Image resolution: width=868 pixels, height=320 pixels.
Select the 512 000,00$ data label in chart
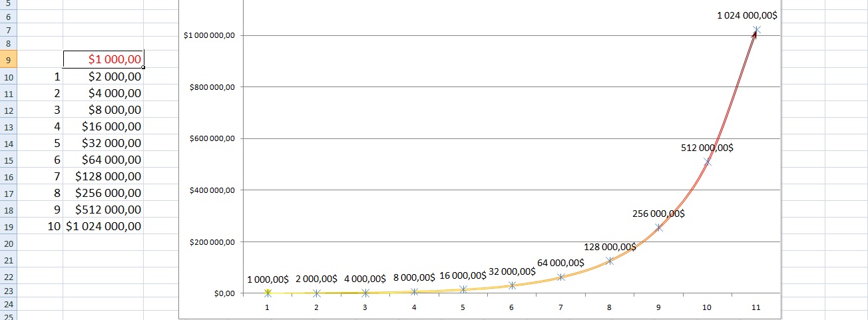pyautogui.click(x=707, y=148)
